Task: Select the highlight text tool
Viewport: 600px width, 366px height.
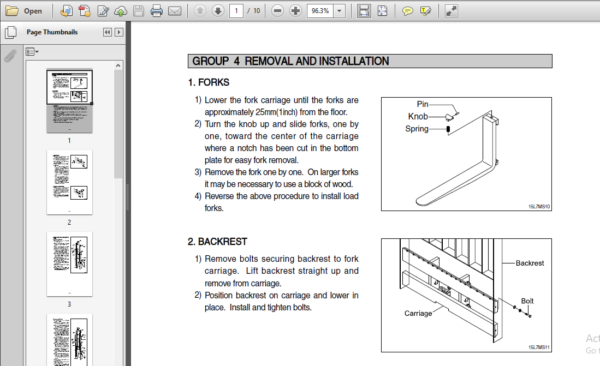Action: click(x=425, y=11)
